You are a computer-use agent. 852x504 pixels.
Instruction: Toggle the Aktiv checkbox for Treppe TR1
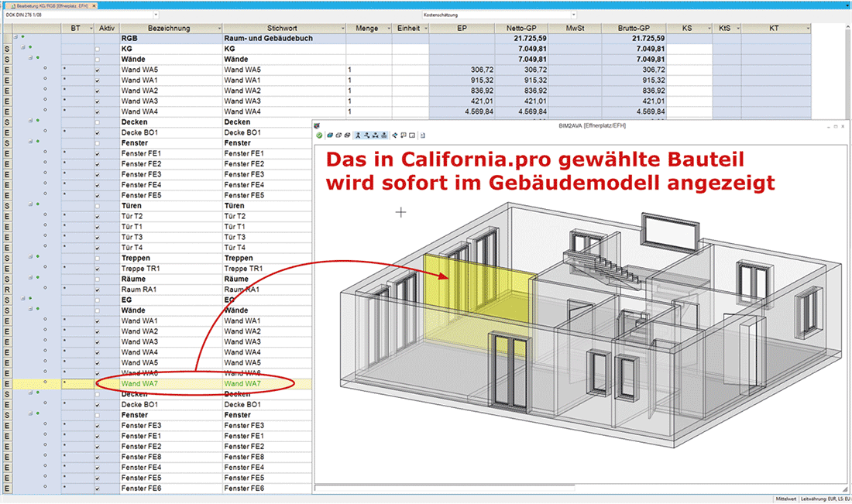click(98, 269)
